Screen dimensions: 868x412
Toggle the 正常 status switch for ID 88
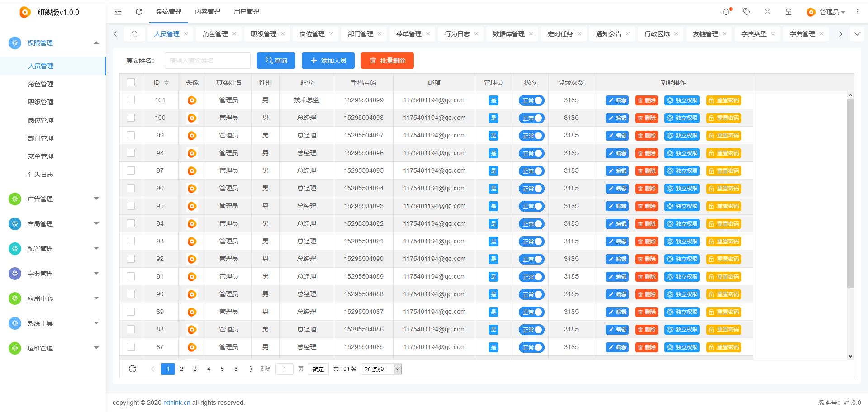(531, 330)
